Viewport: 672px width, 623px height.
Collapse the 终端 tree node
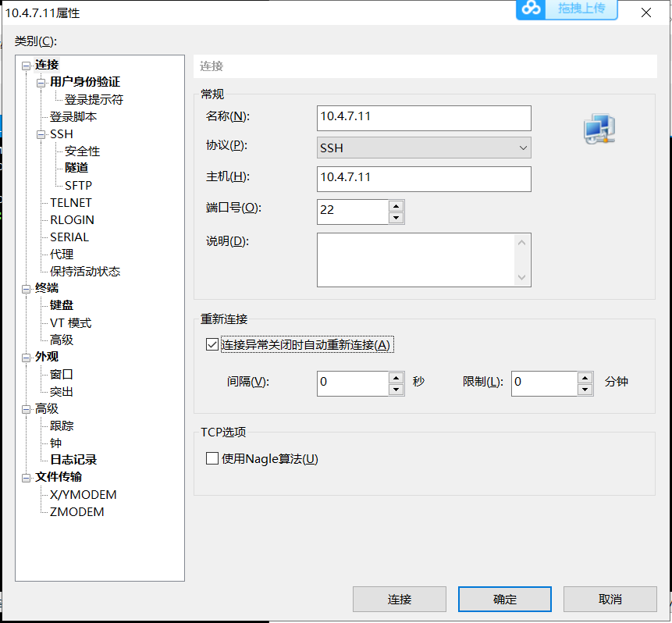(26, 289)
